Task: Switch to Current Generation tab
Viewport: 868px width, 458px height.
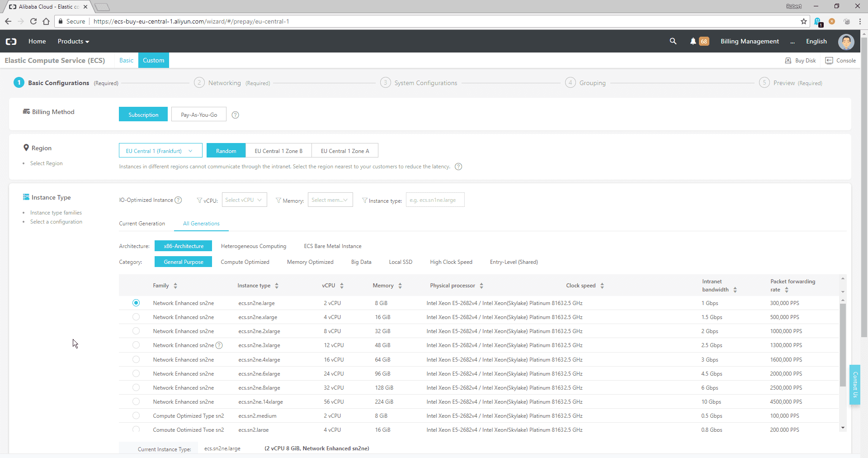Action: tap(142, 224)
